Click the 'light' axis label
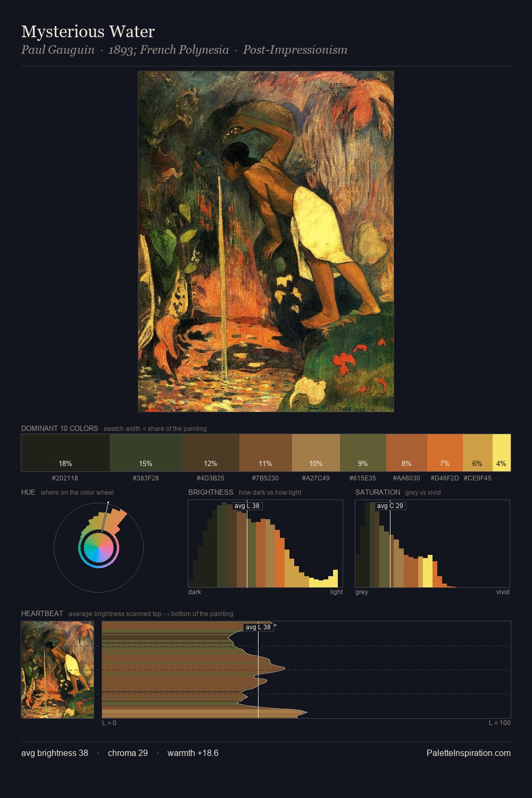Screen dimensions: 532x798 tap(336, 592)
